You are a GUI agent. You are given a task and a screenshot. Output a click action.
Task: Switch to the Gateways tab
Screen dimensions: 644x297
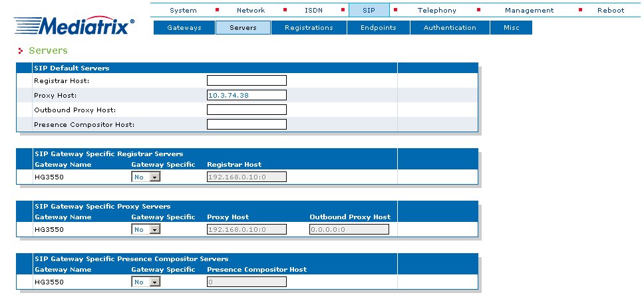pyautogui.click(x=184, y=27)
